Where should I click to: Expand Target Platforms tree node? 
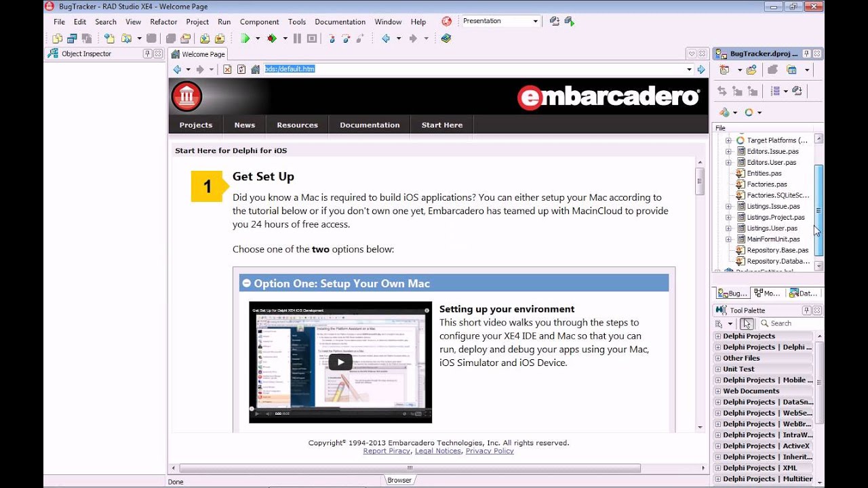[x=728, y=140]
